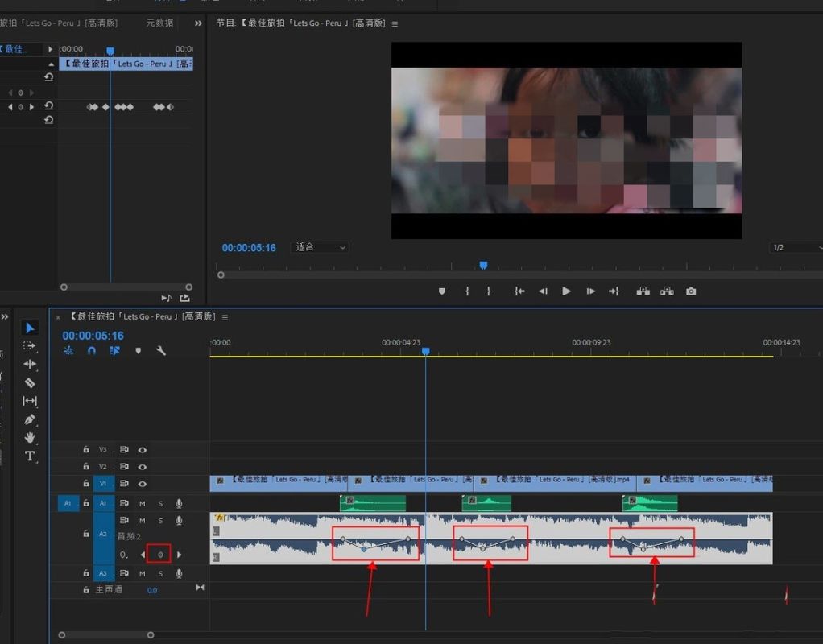The height and width of the screenshot is (644, 823).
Task: Select the Pen tool
Action: click(30, 419)
